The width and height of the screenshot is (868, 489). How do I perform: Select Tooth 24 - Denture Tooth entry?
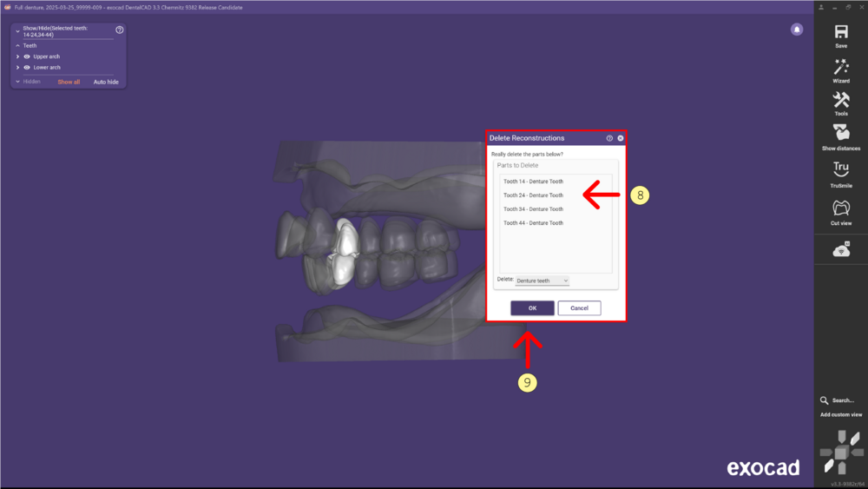click(x=533, y=195)
